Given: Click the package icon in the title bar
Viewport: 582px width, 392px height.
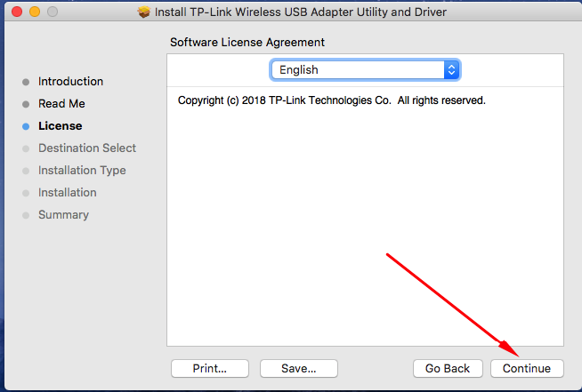Looking at the screenshot, I should [144, 12].
